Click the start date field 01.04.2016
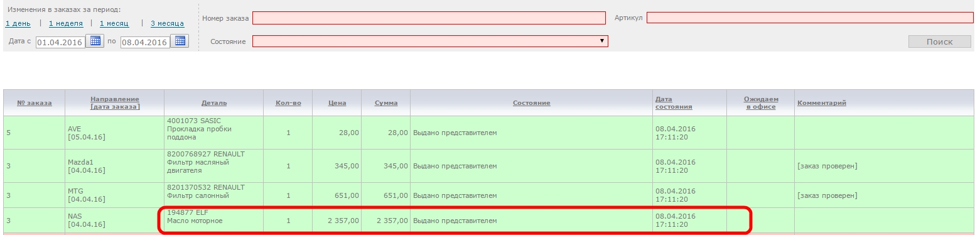The height and width of the screenshot is (235, 980). (60, 42)
